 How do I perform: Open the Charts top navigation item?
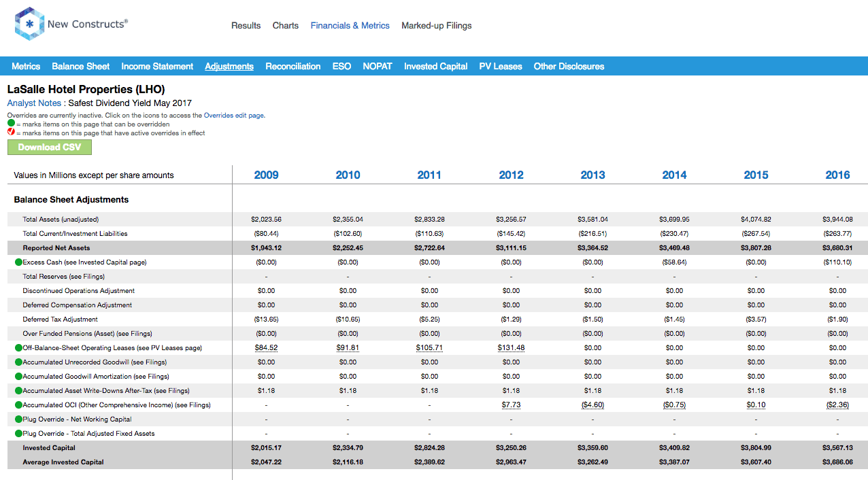[x=286, y=25]
